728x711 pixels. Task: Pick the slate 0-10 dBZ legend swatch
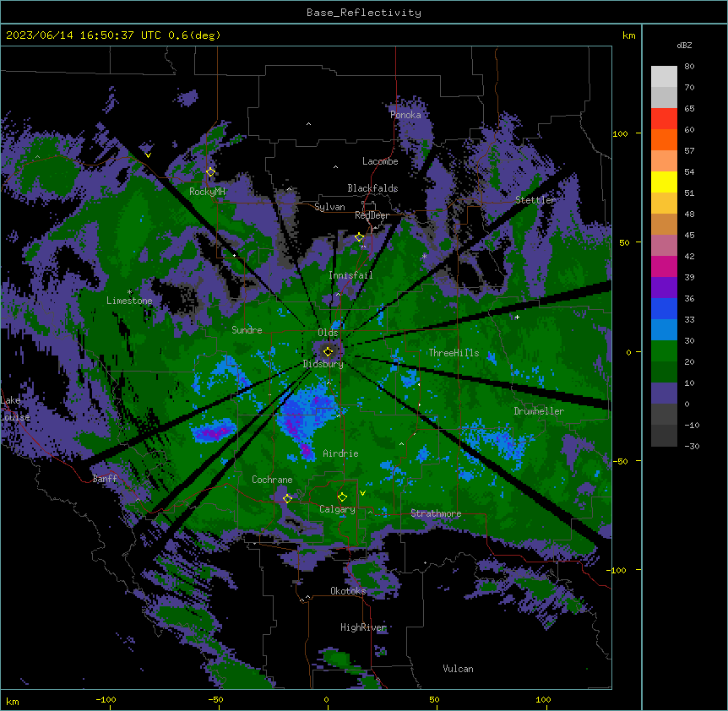pyautogui.click(x=664, y=393)
